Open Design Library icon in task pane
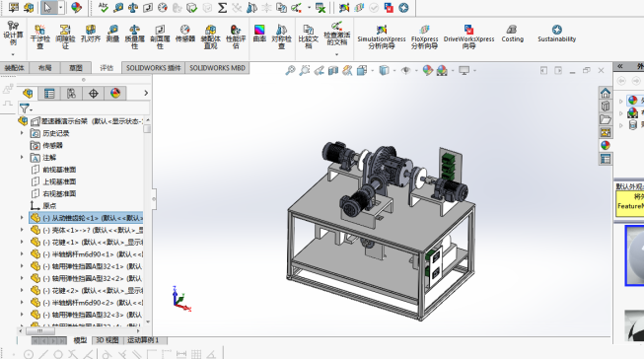Image resolution: width=644 pixels, height=359 pixels. point(606,106)
